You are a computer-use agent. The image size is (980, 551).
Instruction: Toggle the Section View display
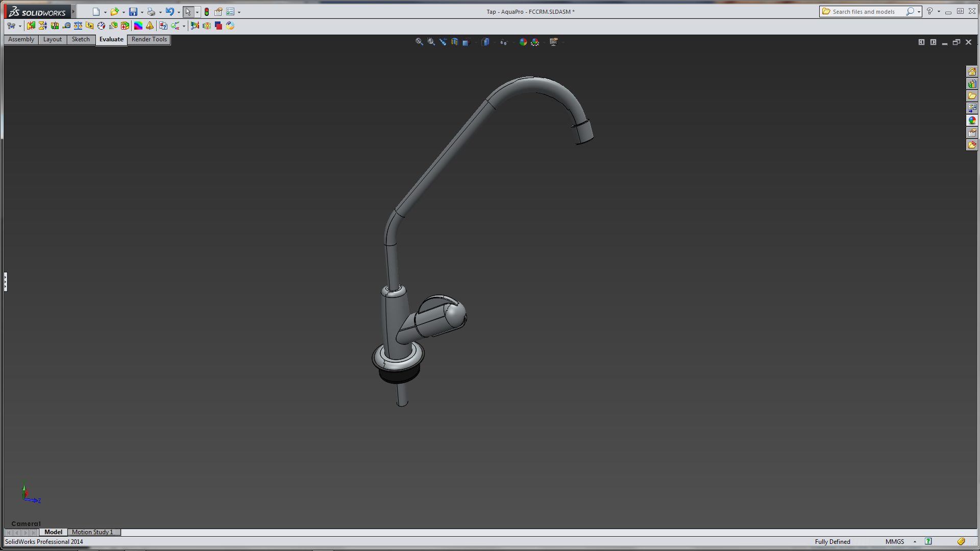pos(454,42)
